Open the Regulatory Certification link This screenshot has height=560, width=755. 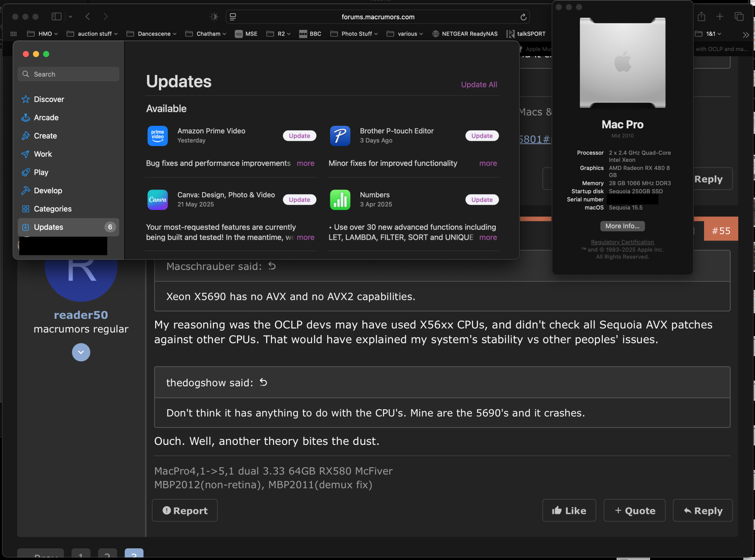point(622,242)
